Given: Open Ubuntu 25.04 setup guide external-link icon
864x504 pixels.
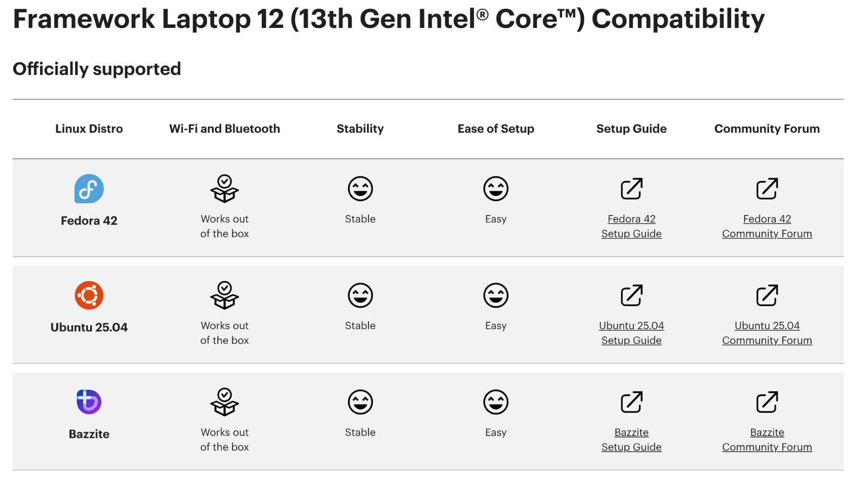Looking at the screenshot, I should coord(631,295).
